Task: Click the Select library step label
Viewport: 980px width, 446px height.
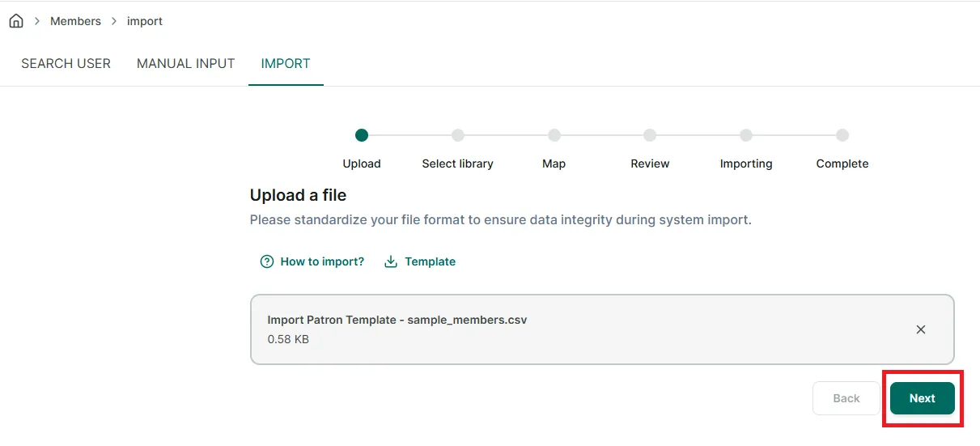Action: (x=458, y=164)
